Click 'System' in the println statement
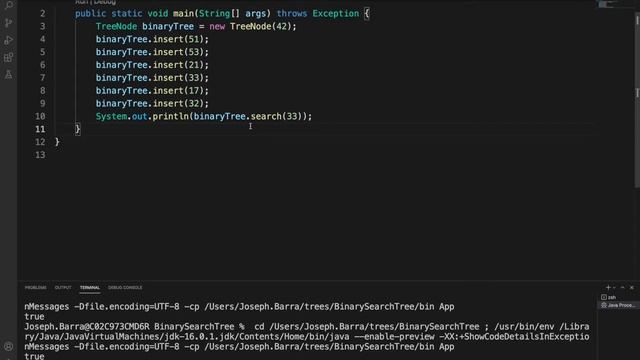 click(x=111, y=116)
